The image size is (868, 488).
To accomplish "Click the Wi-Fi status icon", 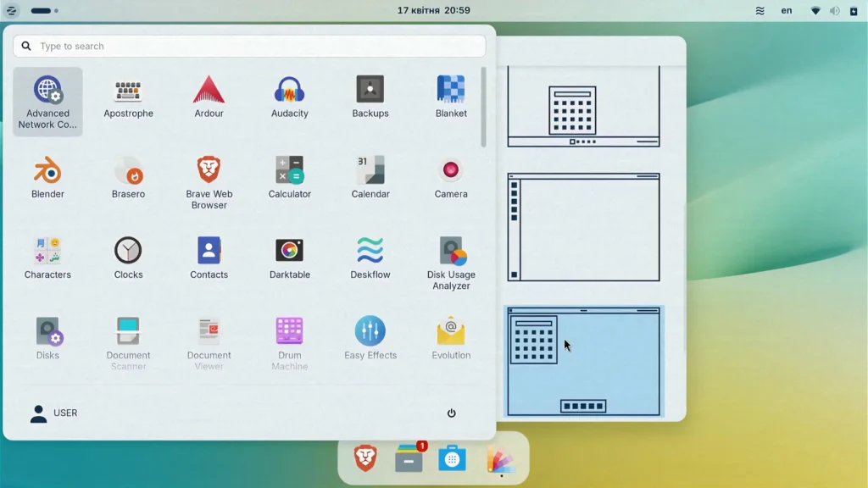I will [x=815, y=10].
